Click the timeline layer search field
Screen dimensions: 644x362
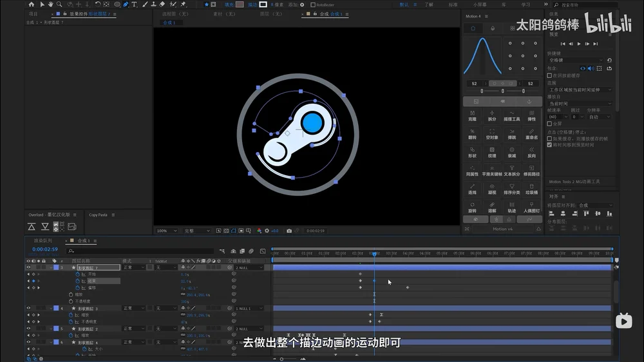(x=140, y=251)
